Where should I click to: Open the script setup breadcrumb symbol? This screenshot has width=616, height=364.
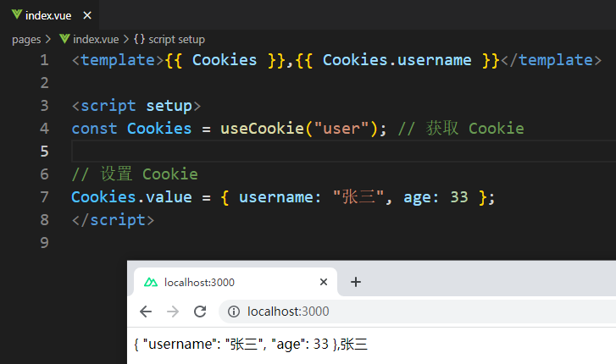(x=176, y=39)
